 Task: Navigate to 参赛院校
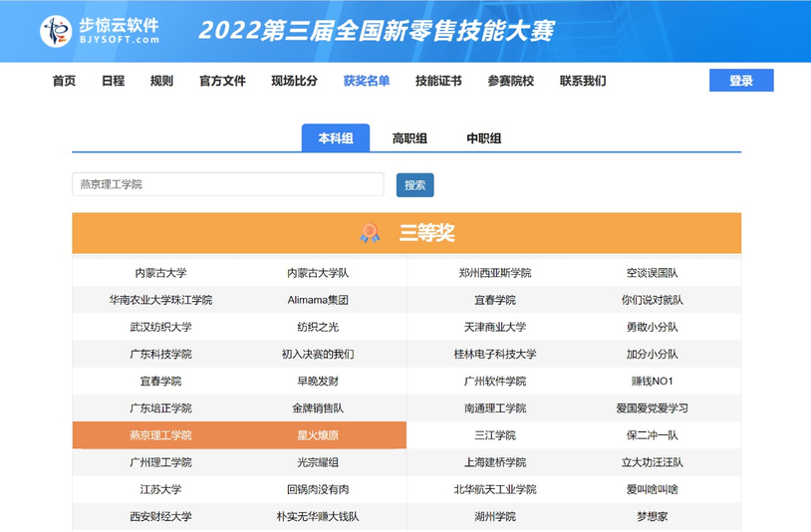[x=510, y=81]
